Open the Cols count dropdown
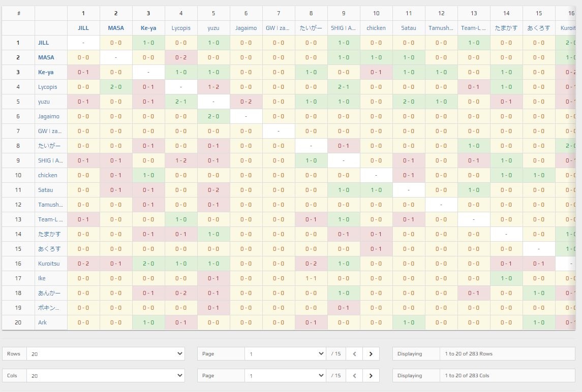 106,376
